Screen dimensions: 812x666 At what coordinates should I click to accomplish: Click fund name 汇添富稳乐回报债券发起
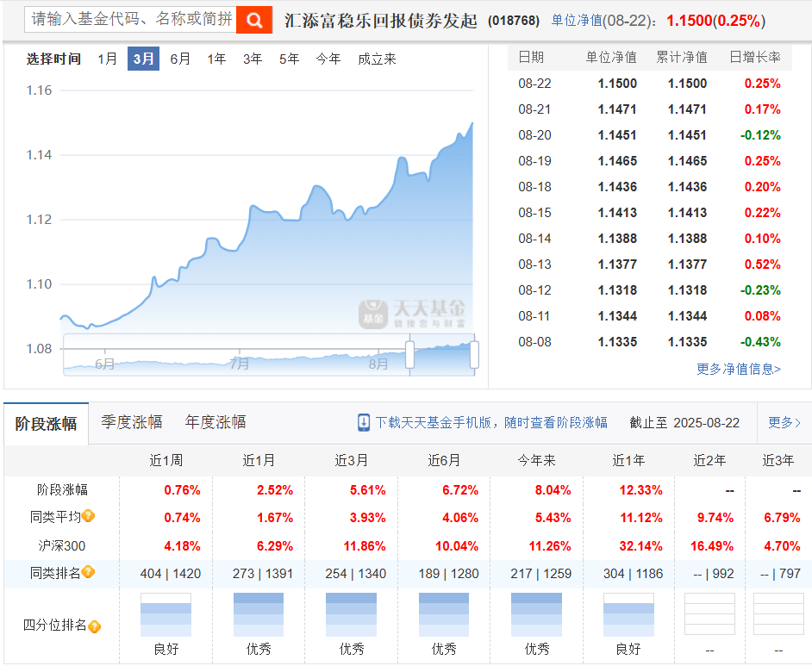coord(380,21)
